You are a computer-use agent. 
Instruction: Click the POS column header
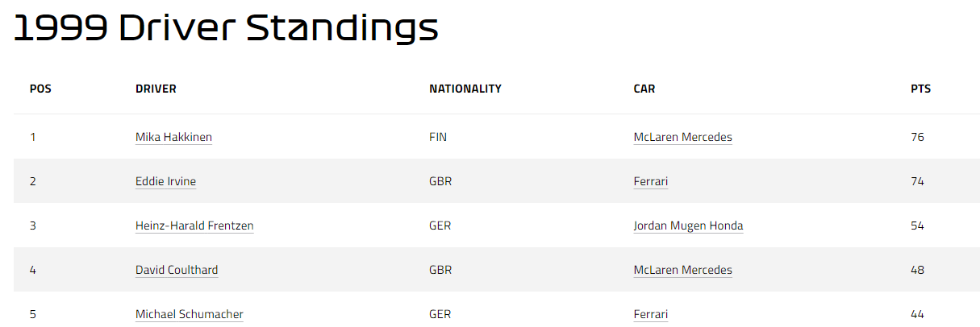(x=40, y=89)
